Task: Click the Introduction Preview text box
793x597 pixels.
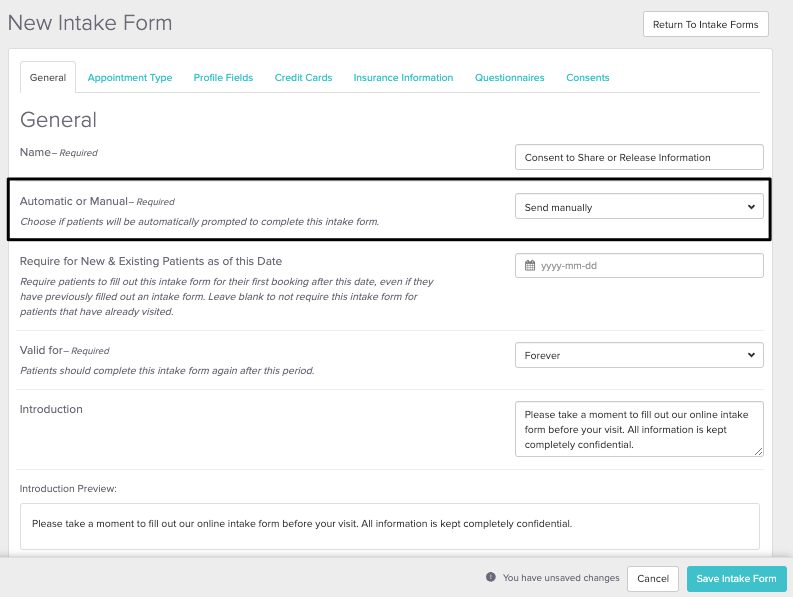Action: point(389,526)
